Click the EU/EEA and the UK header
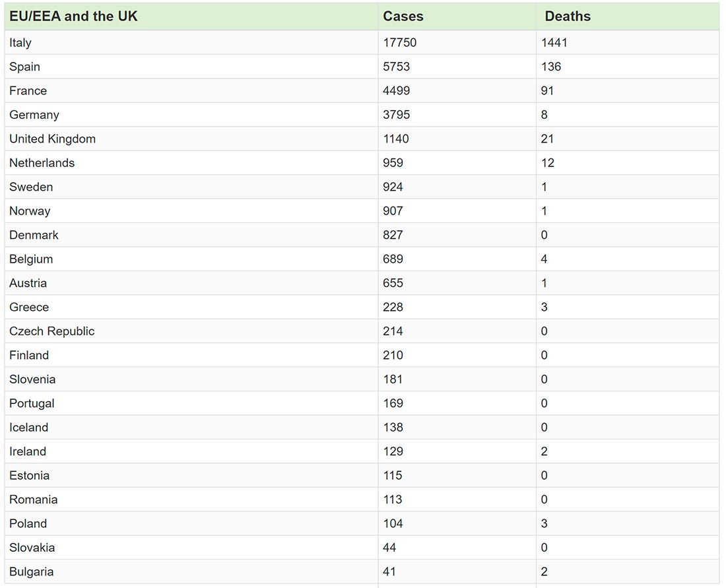Viewport: 726px width, 588px height. click(73, 16)
